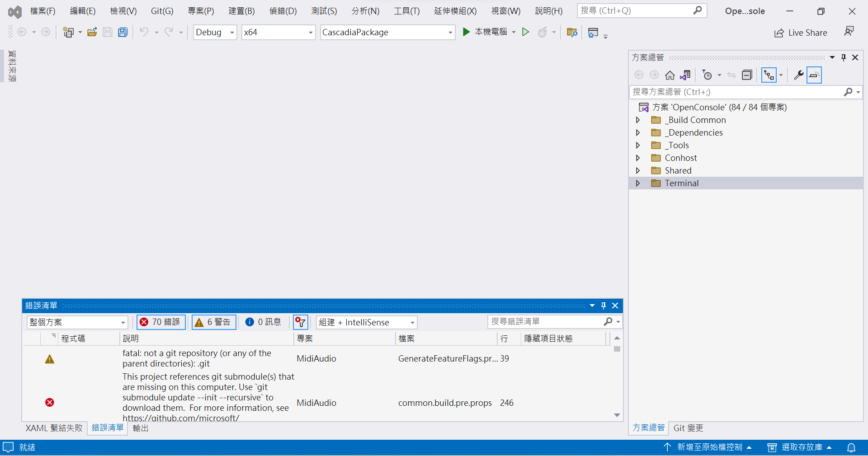868x456 pixels.
Task: Click the Home icon in Solution Explorer
Action: point(670,75)
